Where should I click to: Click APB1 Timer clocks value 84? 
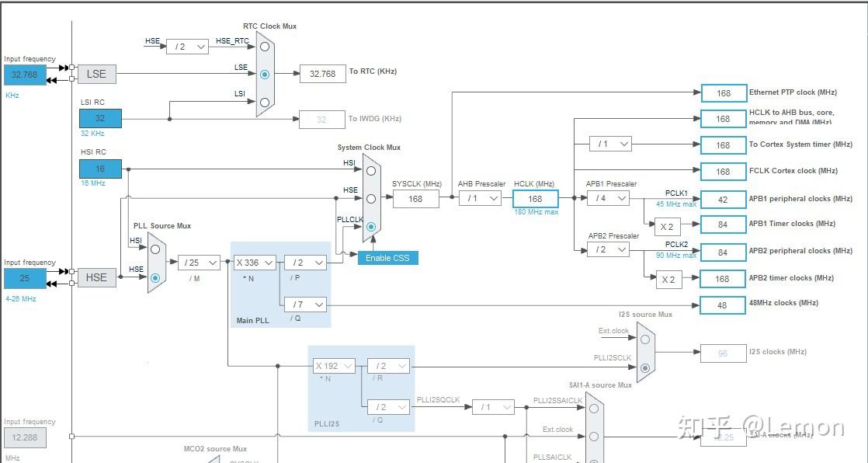pyautogui.click(x=724, y=225)
